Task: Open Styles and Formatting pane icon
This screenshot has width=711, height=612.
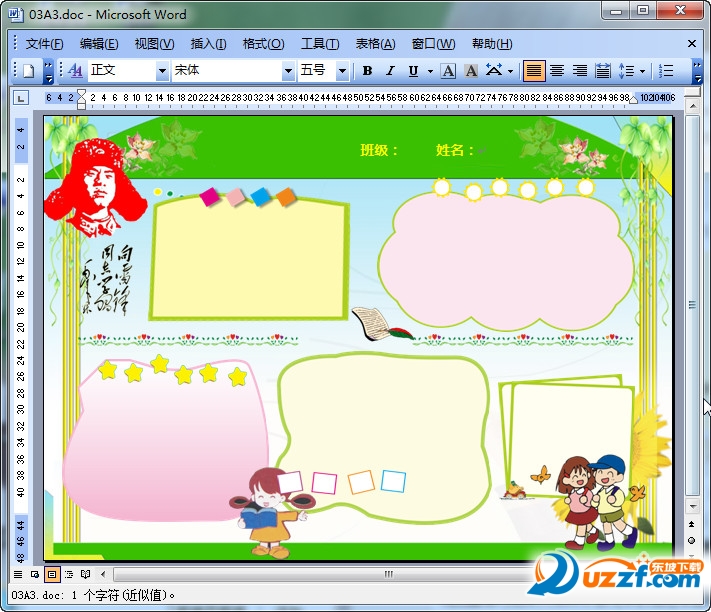Action: coord(75,71)
